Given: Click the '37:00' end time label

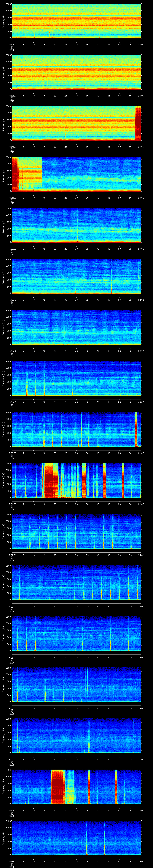Looking at the screenshot, I should coord(141,759).
